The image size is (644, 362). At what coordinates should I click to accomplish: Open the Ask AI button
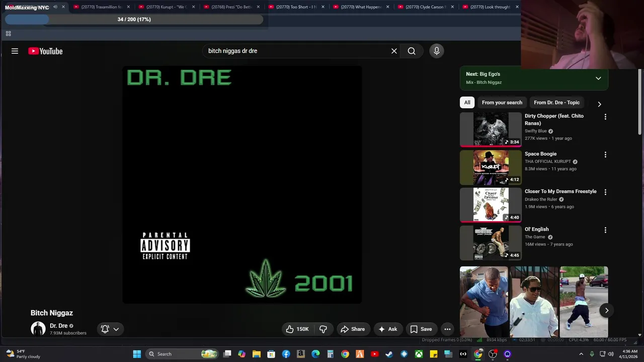(x=388, y=329)
